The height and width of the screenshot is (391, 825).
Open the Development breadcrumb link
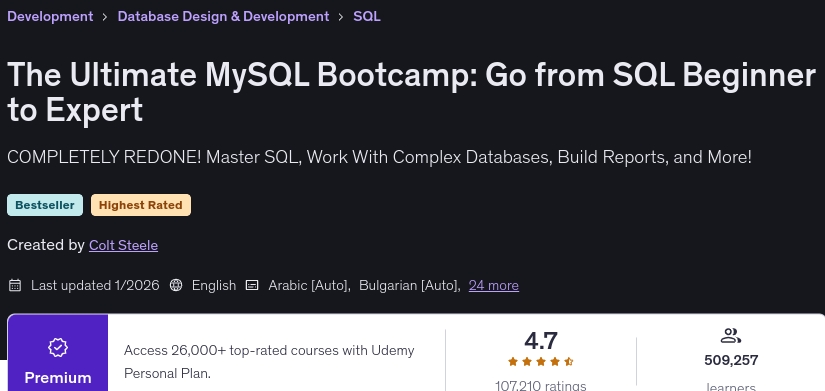50,16
